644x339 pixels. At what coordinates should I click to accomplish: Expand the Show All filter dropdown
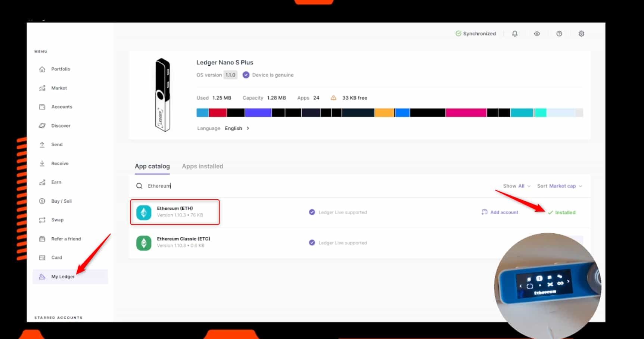pos(516,186)
